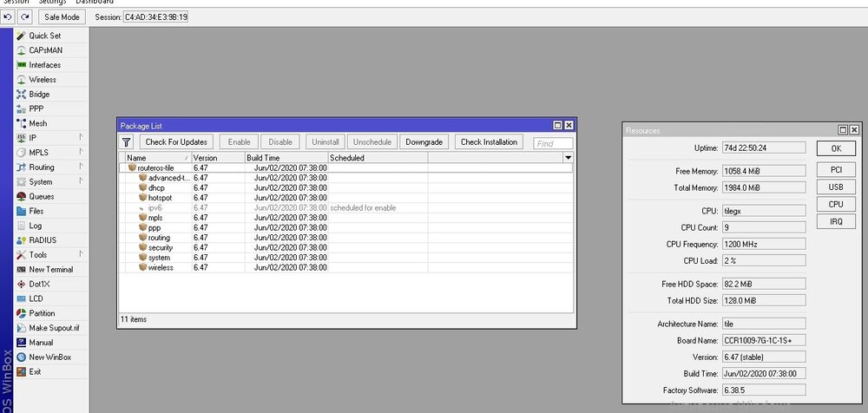
Task: Open the Bridge configuration
Action: [39, 95]
